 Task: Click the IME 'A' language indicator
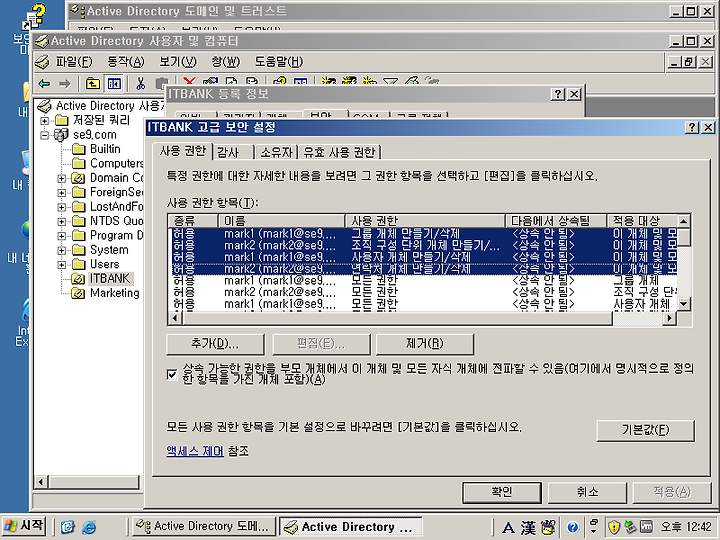click(x=508, y=528)
